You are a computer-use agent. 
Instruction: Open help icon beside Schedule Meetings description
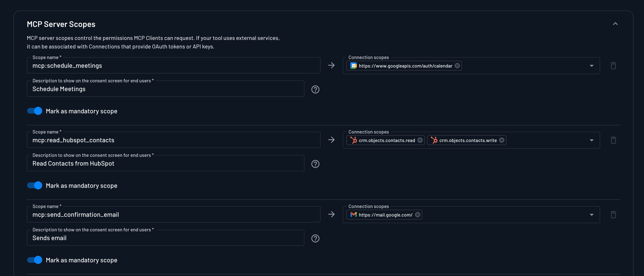315,89
